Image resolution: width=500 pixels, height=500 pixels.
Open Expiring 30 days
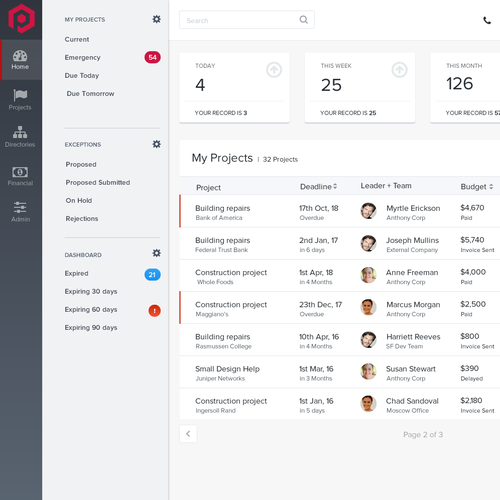pos(91,291)
